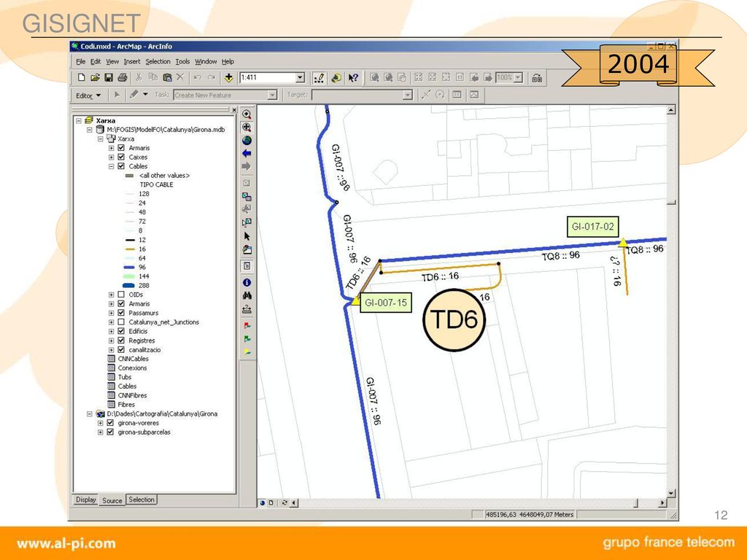
Task: Uncheck the canalitzacio layer
Action: (121, 349)
